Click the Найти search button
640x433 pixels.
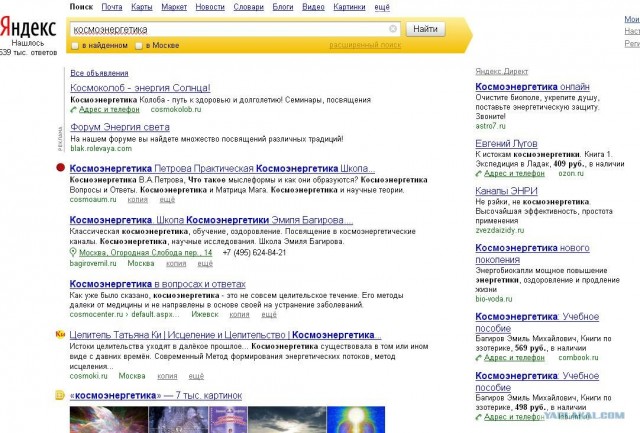[425, 29]
